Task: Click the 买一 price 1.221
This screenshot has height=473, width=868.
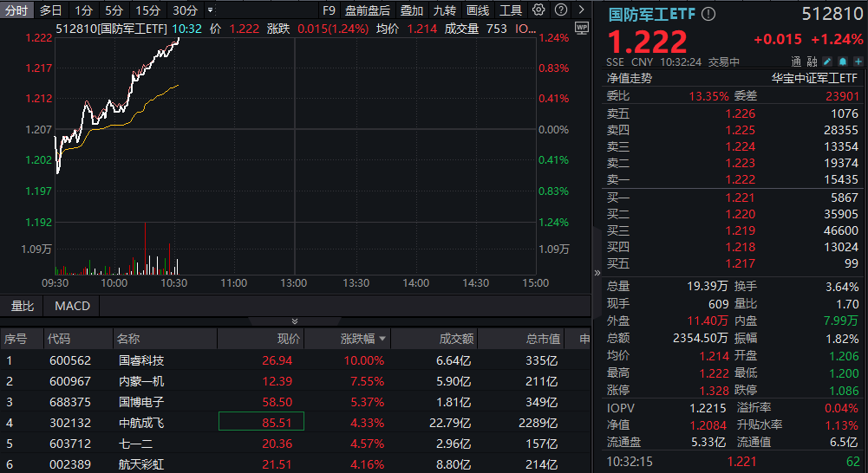Action: tap(741, 198)
